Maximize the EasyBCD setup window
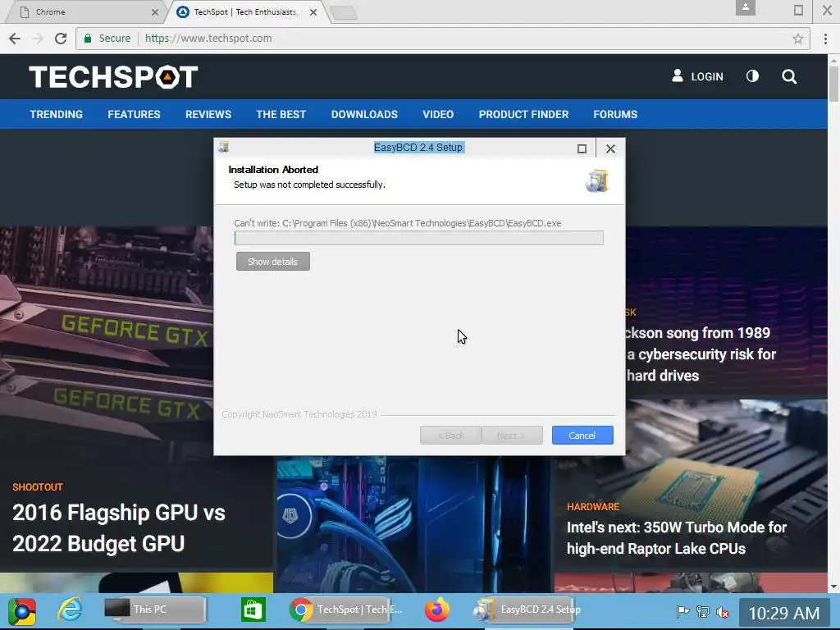 pos(582,149)
